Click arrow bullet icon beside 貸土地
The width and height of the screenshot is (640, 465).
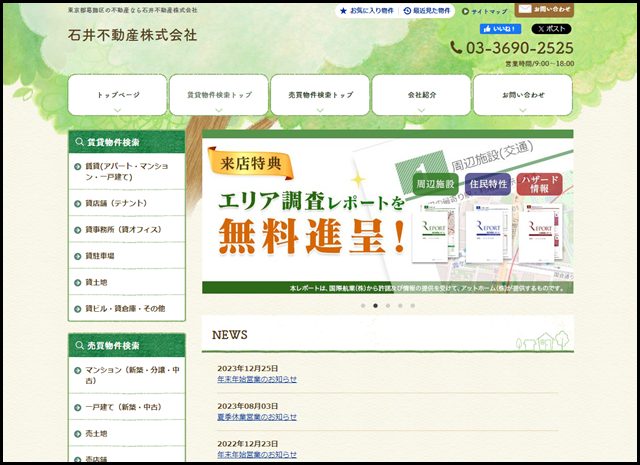[x=78, y=283]
